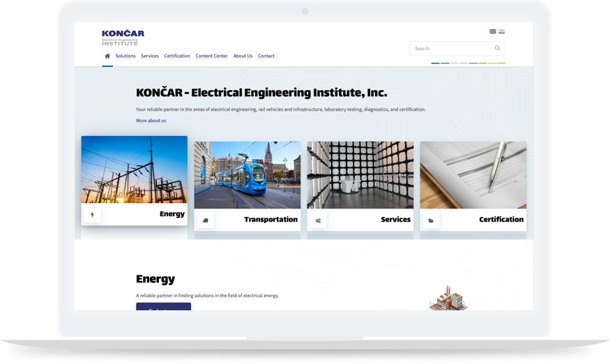Select the tram Transportation card image

click(247, 175)
